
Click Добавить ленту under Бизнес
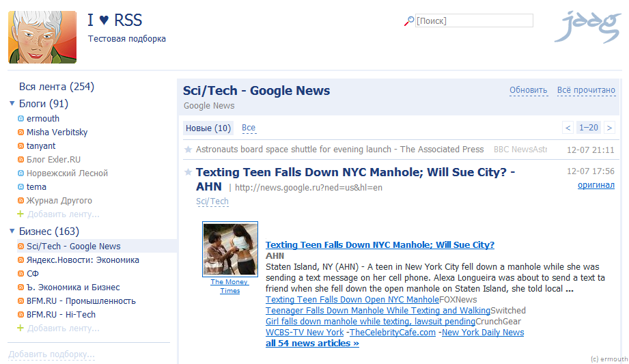point(63,328)
